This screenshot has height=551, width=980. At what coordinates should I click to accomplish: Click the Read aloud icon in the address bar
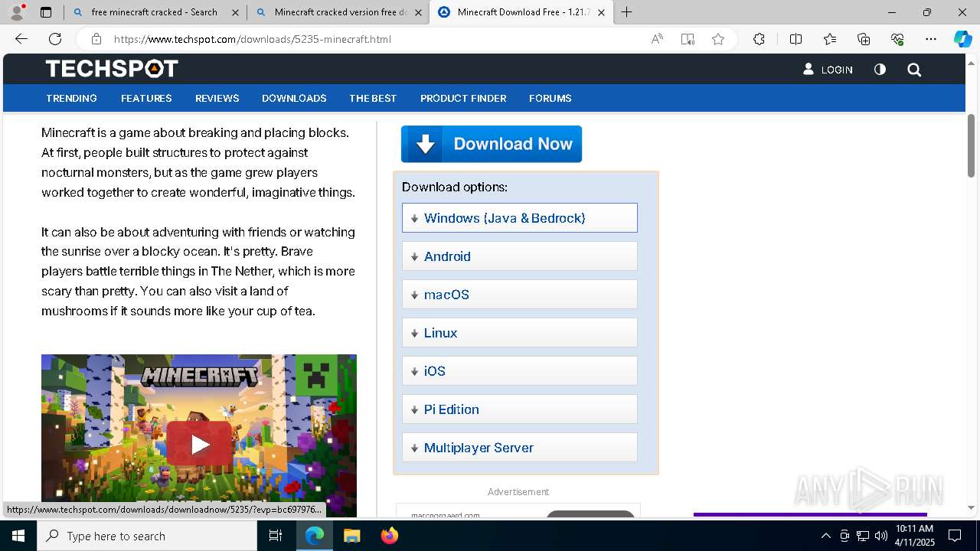657,39
